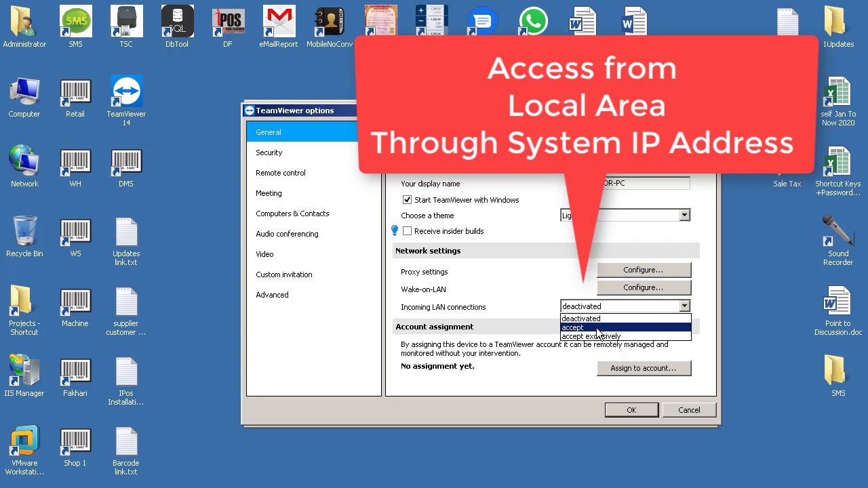The image size is (868, 488).
Task: Click Configure button for Wake-on-LAN
Action: tap(644, 287)
